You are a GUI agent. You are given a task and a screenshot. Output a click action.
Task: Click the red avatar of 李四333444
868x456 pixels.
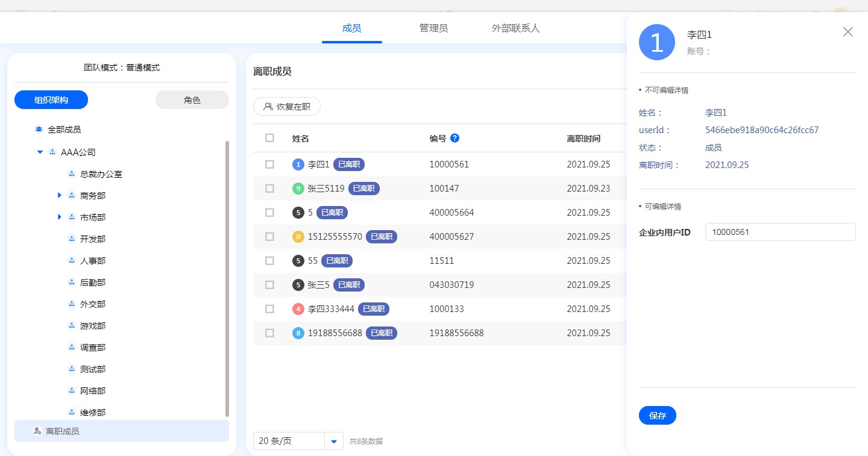298,309
